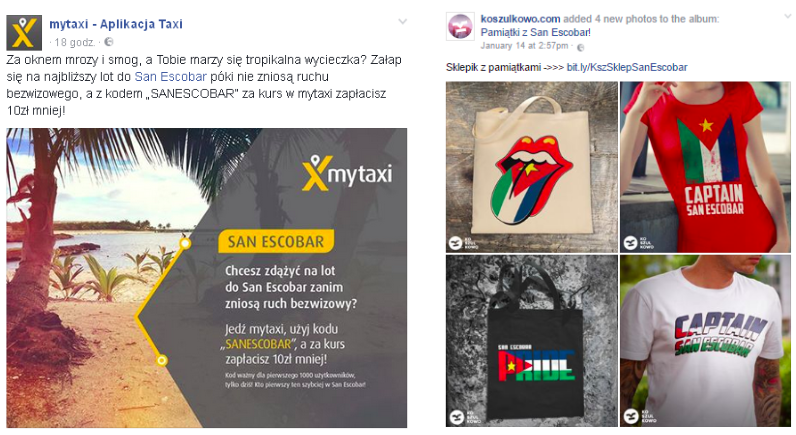796x435 pixels.
Task: Open the bit.ly/KszSklepSanEscobar shop link
Action: pos(627,67)
